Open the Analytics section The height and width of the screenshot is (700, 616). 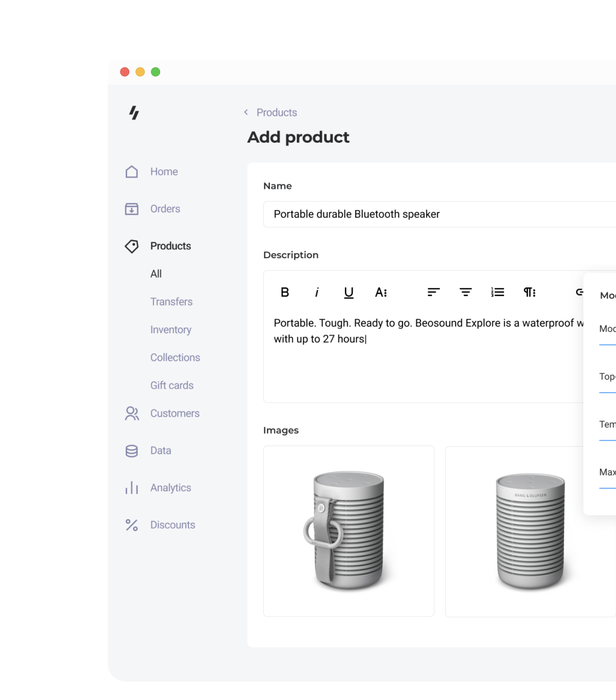170,488
